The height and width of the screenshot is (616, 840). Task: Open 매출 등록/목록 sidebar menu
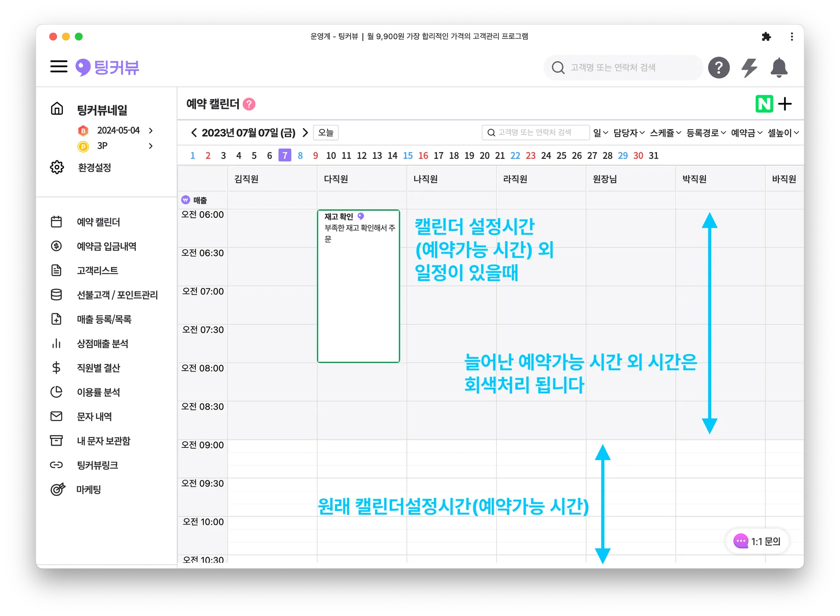pos(104,319)
